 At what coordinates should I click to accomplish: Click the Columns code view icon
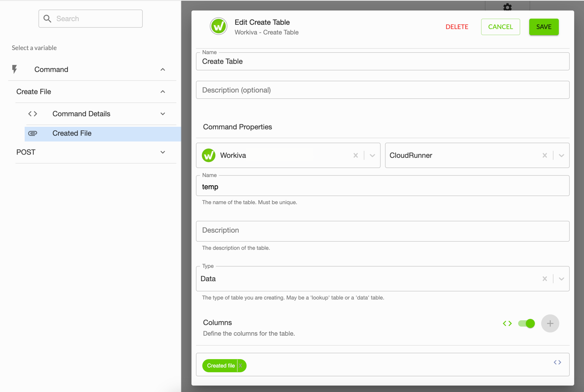click(x=507, y=323)
